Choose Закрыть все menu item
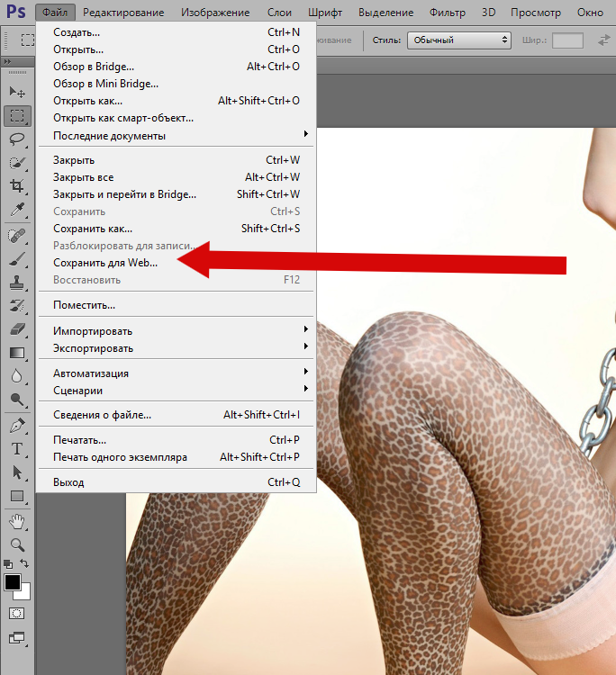Screen dimensions: 616x675 [175, 177]
